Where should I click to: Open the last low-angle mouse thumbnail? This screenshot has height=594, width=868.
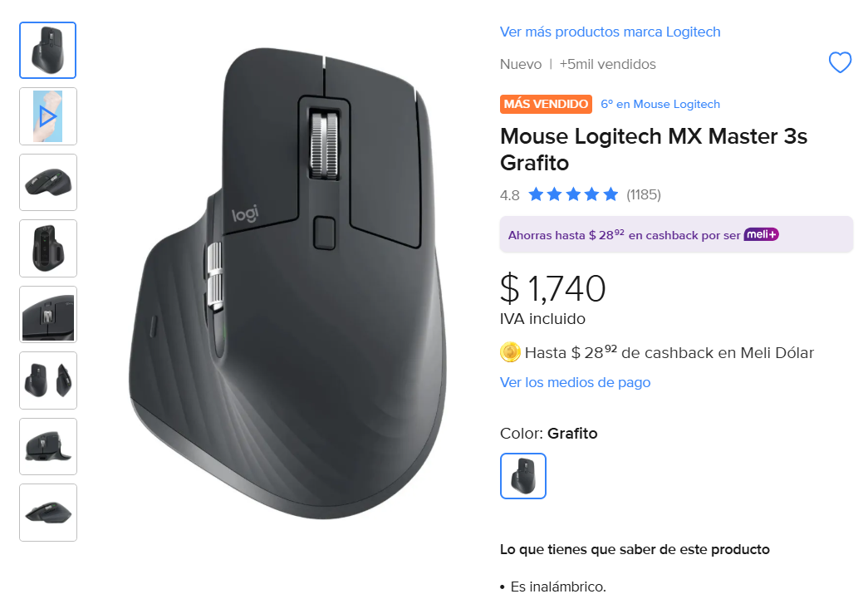click(48, 513)
